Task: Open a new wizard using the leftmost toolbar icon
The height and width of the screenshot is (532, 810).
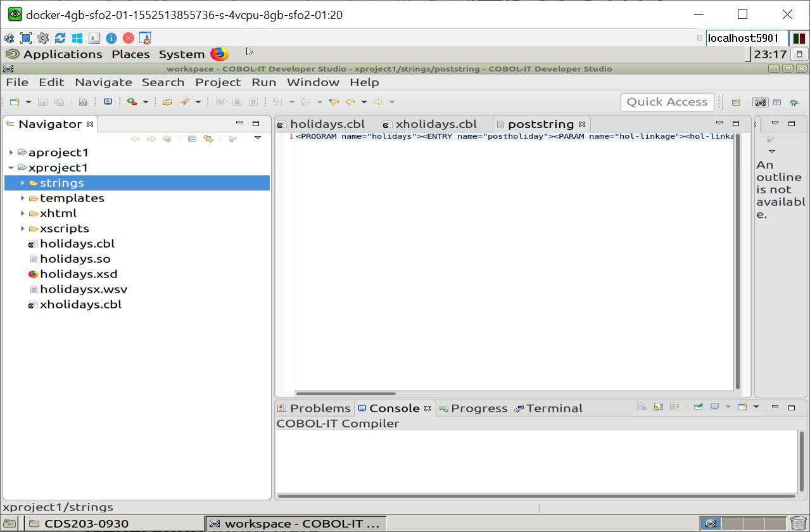Action: (x=15, y=102)
